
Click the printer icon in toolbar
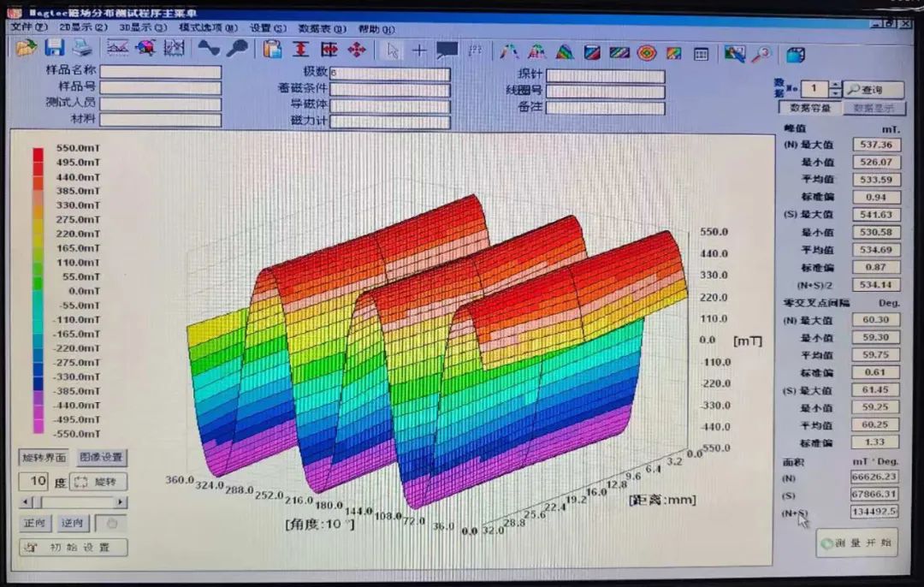[81, 49]
